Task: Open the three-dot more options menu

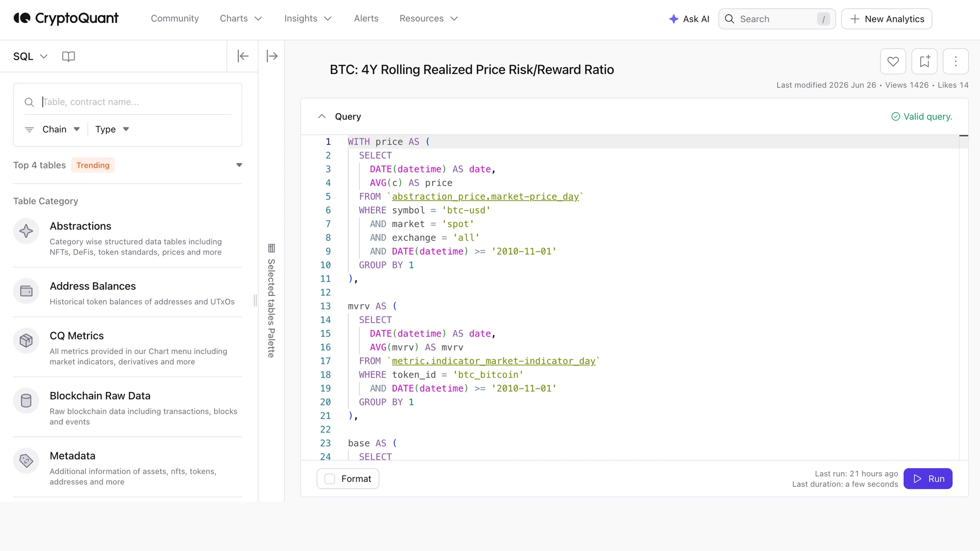Action: (955, 61)
